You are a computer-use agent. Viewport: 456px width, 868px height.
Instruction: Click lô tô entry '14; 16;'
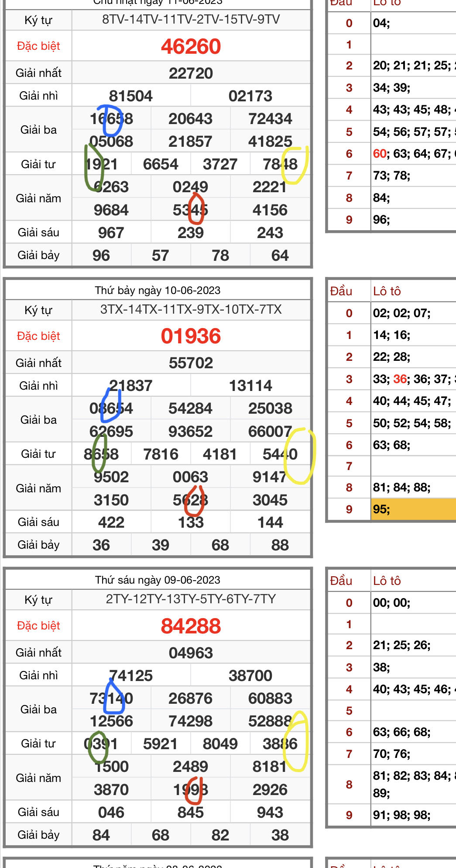[391, 335]
